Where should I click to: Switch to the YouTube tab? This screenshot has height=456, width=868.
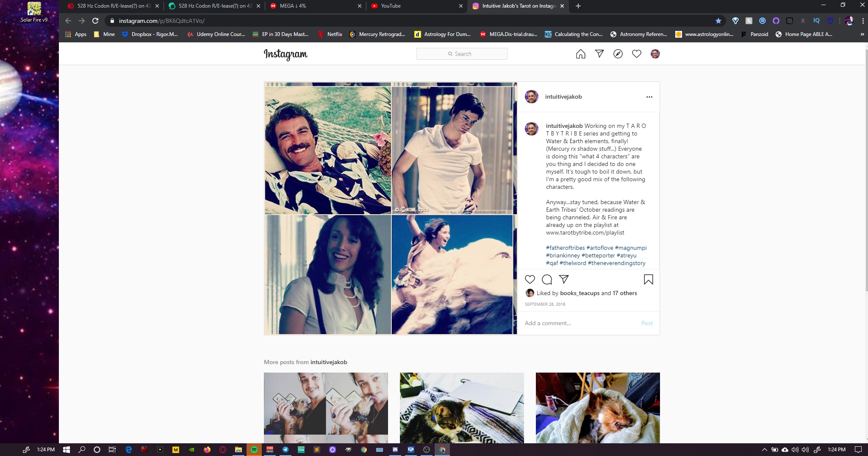tap(417, 6)
